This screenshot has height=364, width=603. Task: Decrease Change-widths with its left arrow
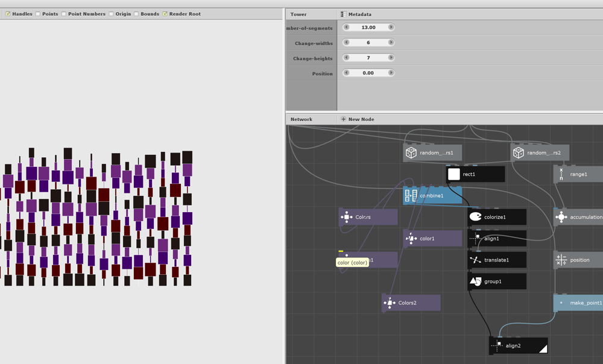[x=346, y=42]
